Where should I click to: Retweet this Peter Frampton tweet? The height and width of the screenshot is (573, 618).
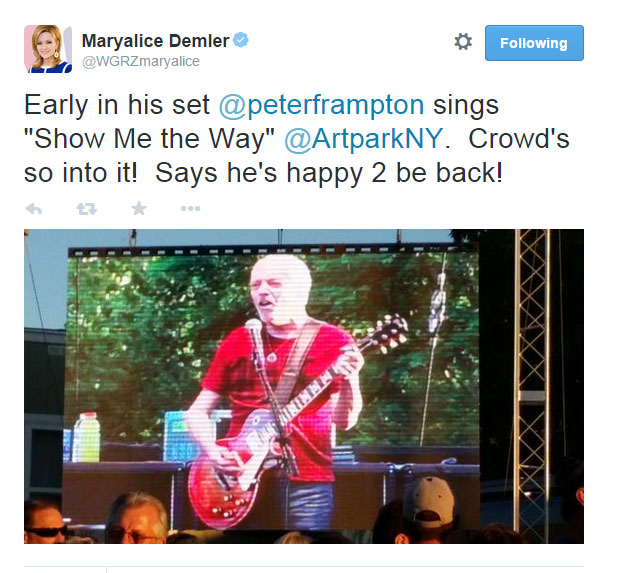pos(87,208)
